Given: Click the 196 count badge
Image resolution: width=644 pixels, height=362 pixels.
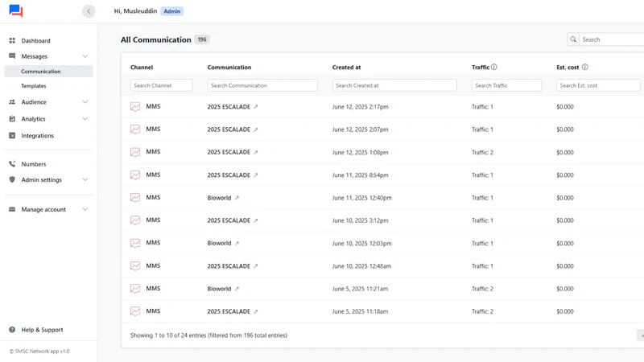Looking at the screenshot, I should coord(202,39).
